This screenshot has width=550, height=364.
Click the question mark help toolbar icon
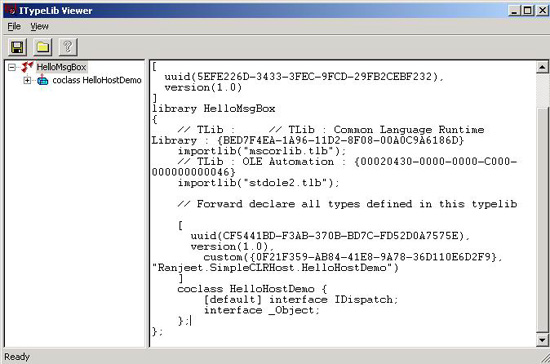click(x=68, y=47)
